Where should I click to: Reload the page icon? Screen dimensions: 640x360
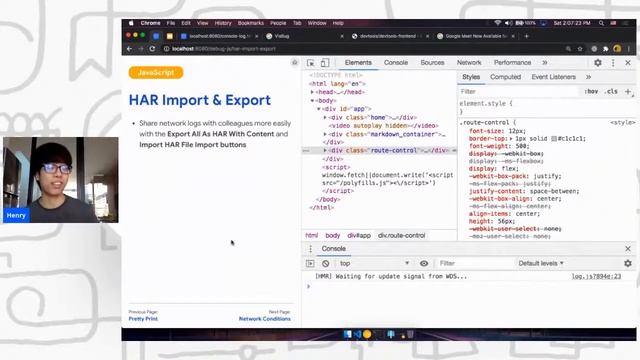(x=152, y=49)
